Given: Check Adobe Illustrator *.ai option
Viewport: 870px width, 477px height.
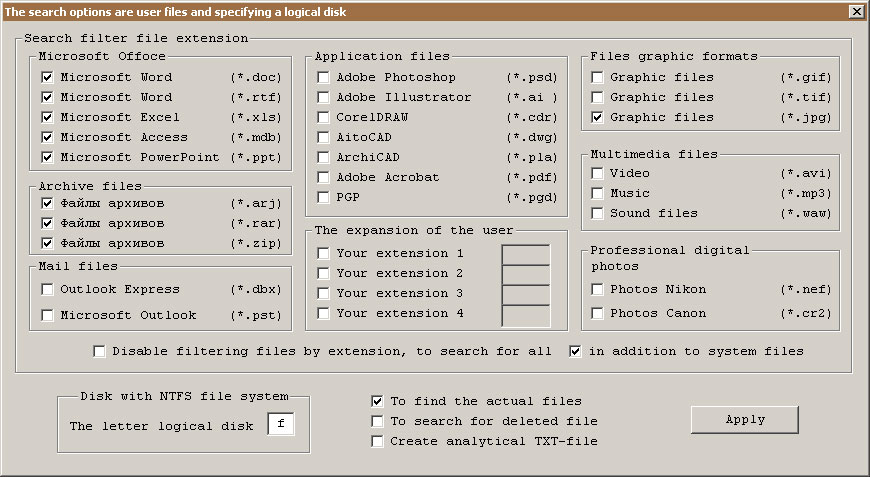Looking at the screenshot, I should [323, 97].
